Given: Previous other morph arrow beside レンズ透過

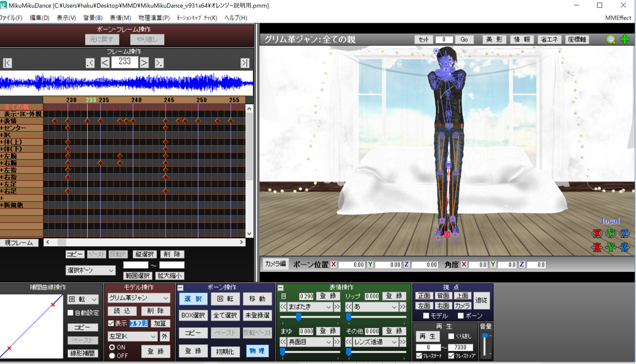Looking at the screenshot, I should coord(349,342).
